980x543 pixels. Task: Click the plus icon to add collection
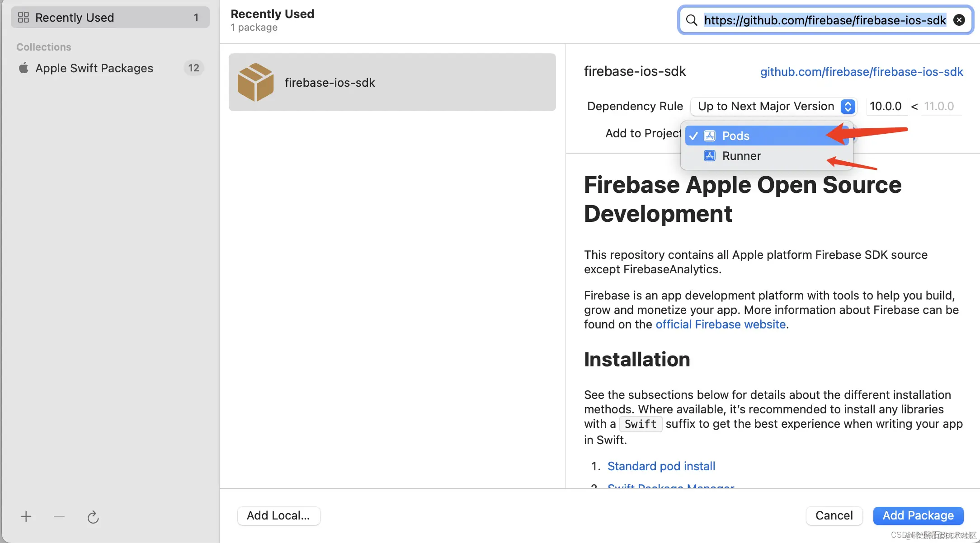pos(26,516)
